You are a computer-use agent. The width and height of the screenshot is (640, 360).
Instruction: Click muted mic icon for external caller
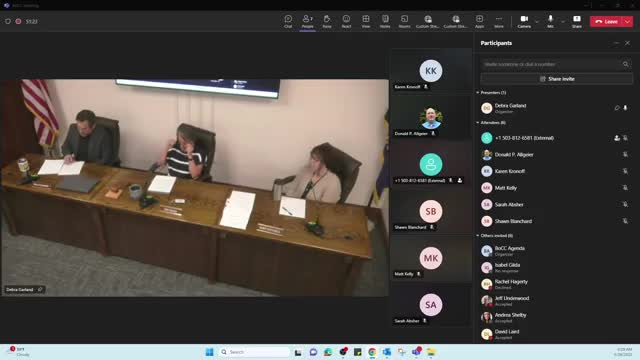click(x=625, y=138)
